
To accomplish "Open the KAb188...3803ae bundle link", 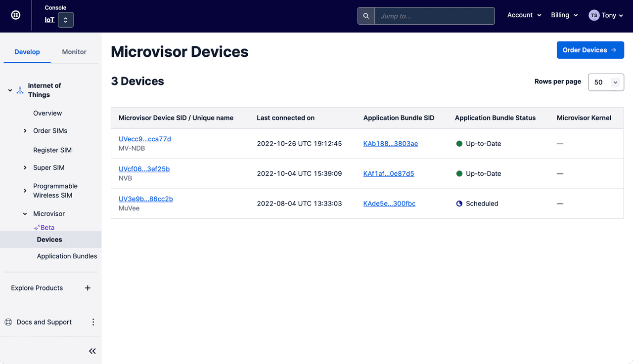I will [x=390, y=143].
